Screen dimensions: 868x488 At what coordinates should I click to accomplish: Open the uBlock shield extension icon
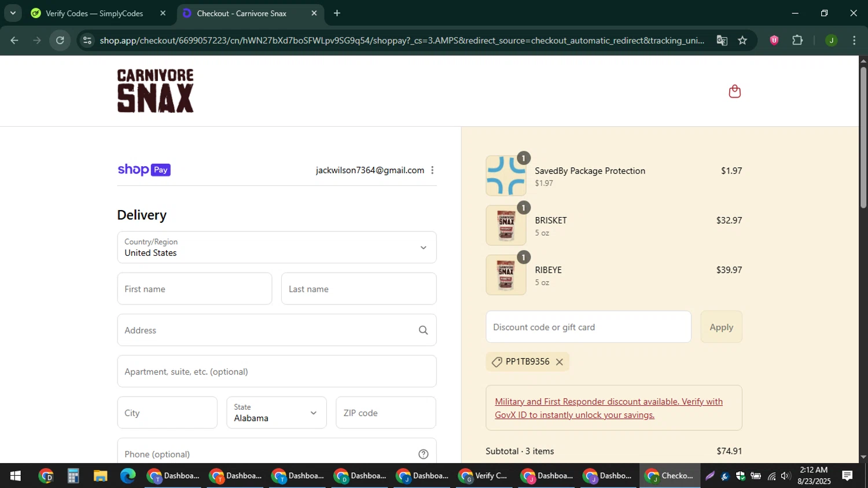click(774, 40)
